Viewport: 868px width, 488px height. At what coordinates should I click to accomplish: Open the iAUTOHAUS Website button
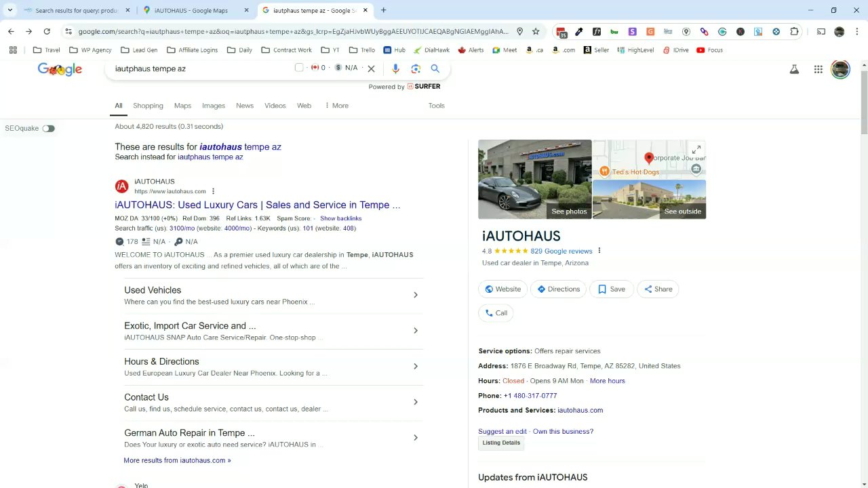[503, 289]
